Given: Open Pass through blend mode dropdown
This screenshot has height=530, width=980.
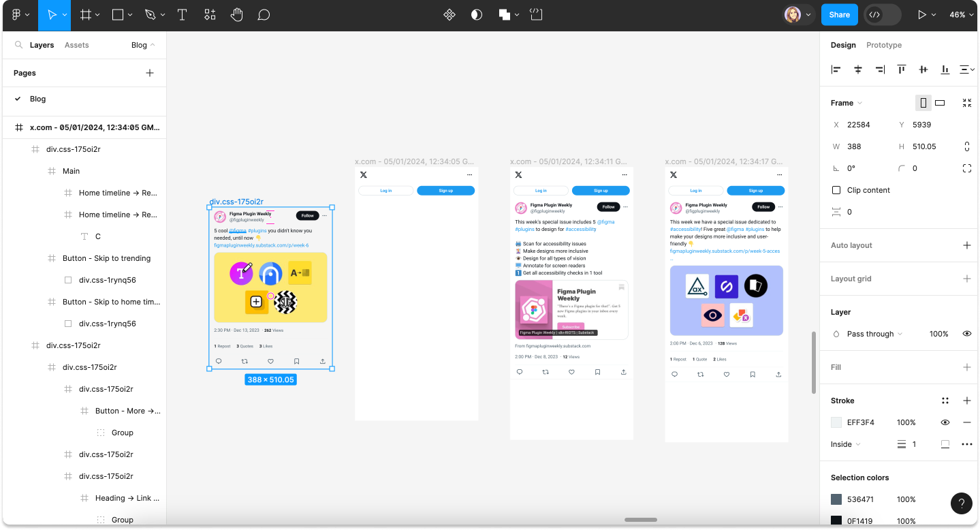Looking at the screenshot, I should [x=874, y=334].
